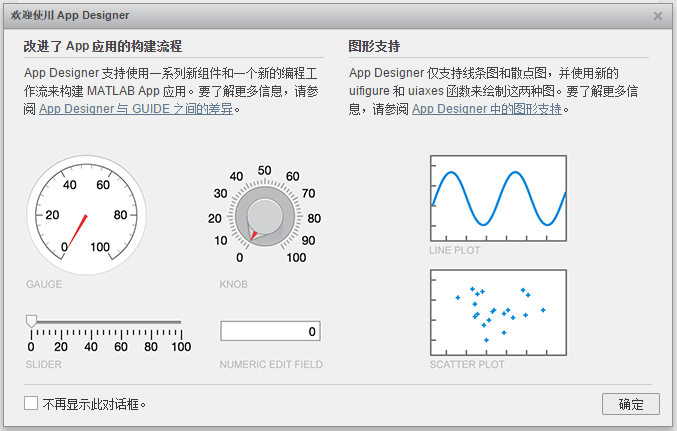Open App Designer 与 GUIDE 之间的差异 link
677x431 pixels.
(x=136, y=109)
